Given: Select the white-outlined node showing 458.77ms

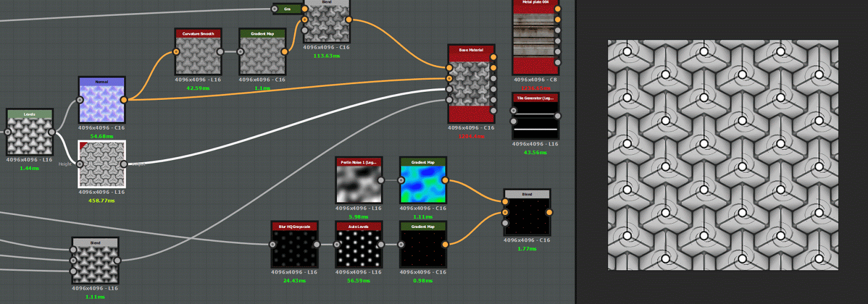Looking at the screenshot, I should coord(102,164).
